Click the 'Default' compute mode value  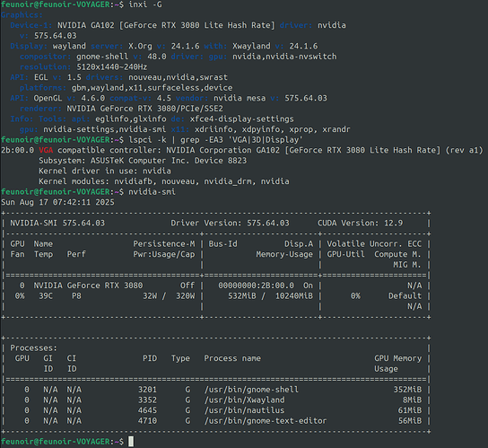pyautogui.click(x=405, y=295)
